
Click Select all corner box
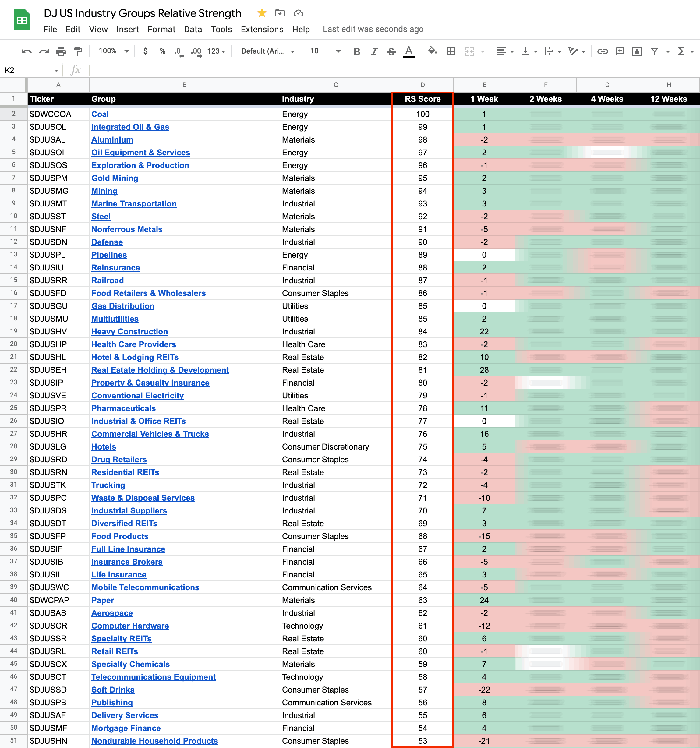(x=13, y=85)
